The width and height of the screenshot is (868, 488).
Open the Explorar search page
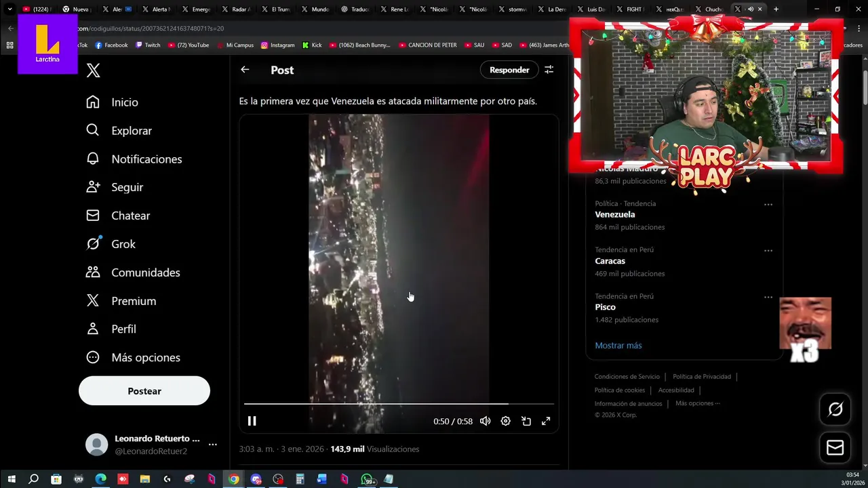point(119,130)
